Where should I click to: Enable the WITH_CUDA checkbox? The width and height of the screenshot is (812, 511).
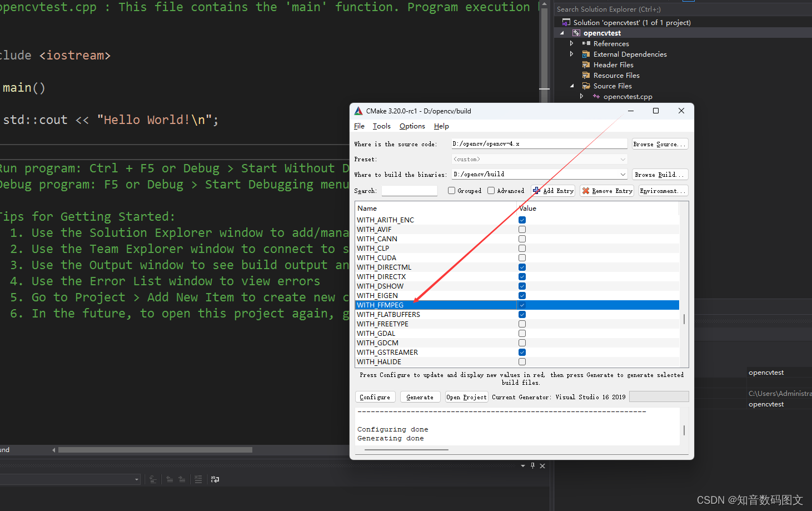tap(521, 257)
